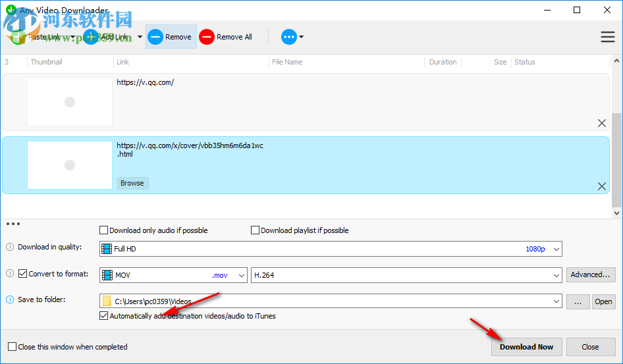Screen dimensions: 623x364
Task: Enable Download playlist if possible
Action: pos(255,230)
